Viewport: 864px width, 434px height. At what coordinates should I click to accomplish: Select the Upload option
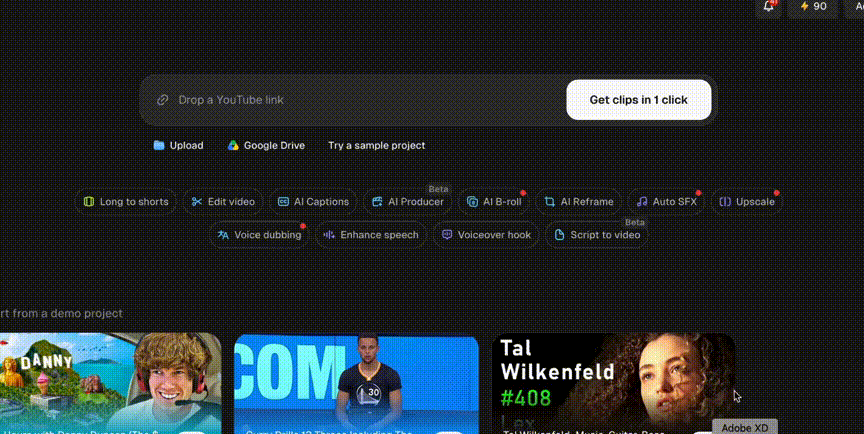179,145
